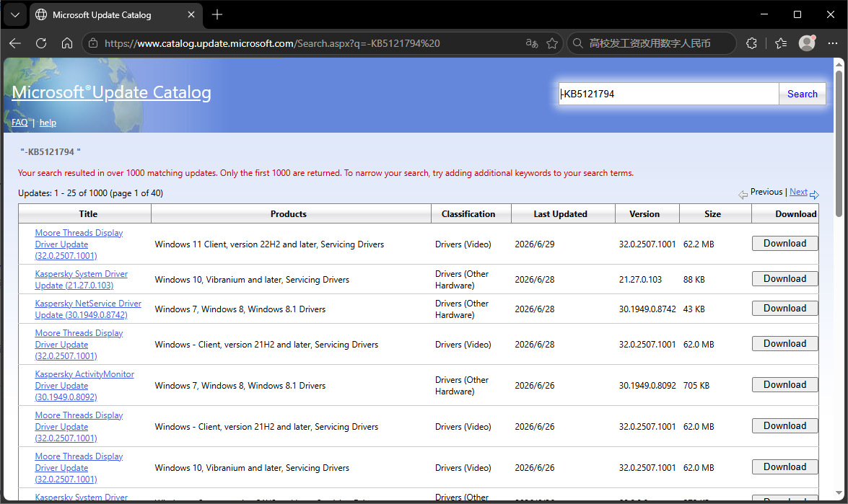Click the vertical page scrollbar thumb

click(839, 143)
